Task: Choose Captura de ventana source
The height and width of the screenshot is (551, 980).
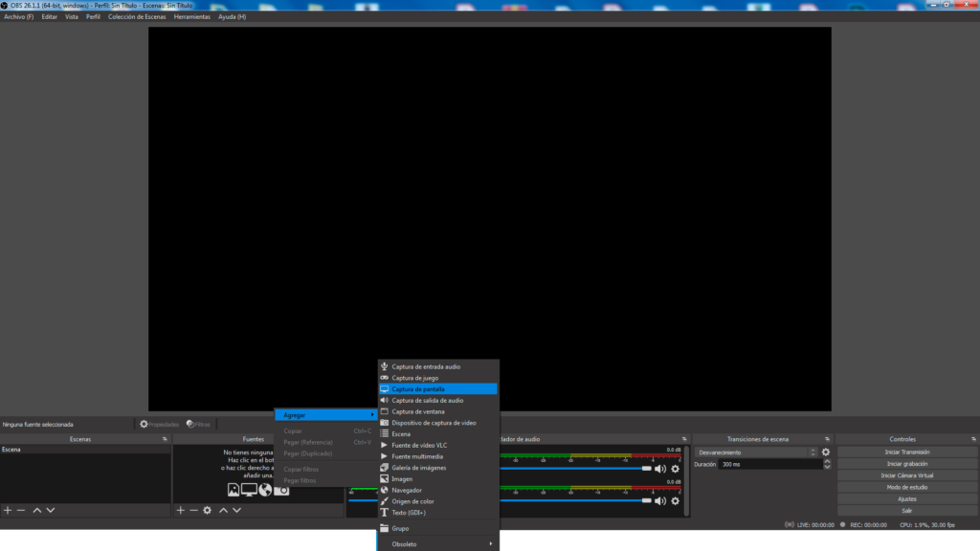Action: click(x=437, y=411)
